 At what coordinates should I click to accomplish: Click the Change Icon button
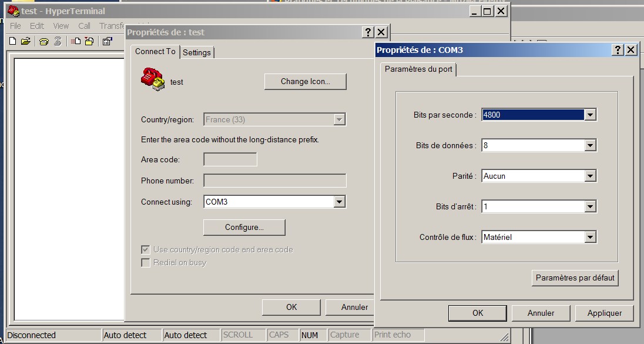coord(305,81)
